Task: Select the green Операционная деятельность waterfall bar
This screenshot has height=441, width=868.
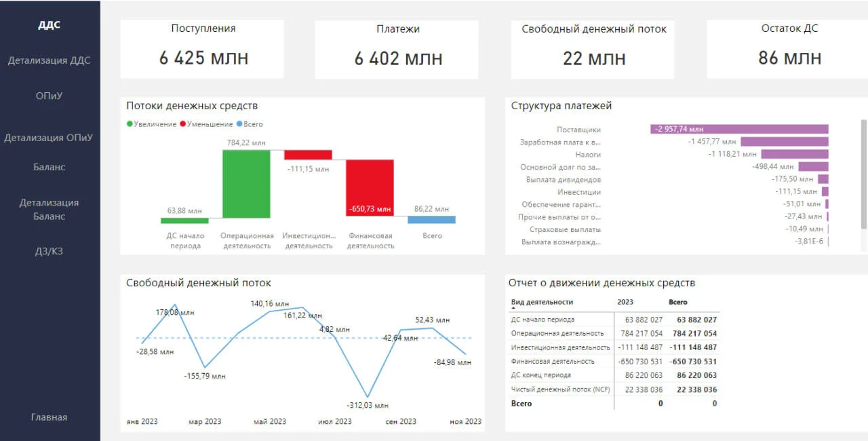Action: 246,183
